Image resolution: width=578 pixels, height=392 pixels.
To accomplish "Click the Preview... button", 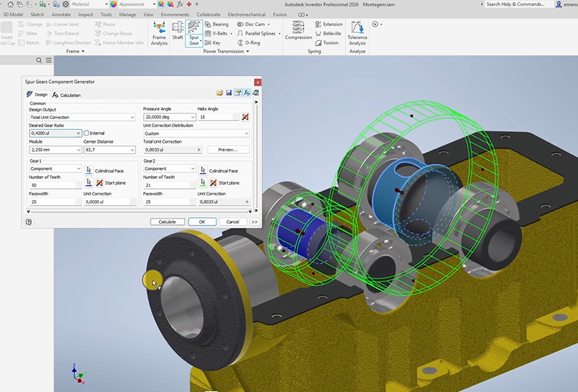I will pyautogui.click(x=228, y=150).
